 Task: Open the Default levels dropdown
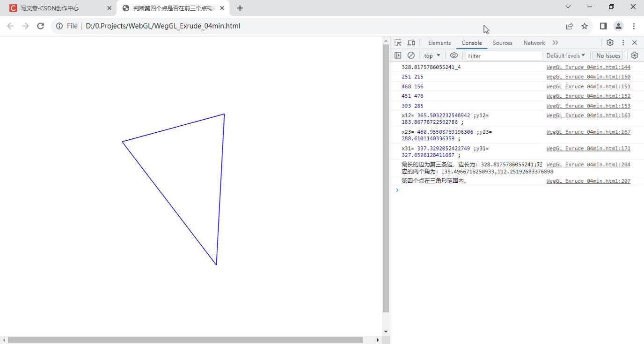coord(565,56)
